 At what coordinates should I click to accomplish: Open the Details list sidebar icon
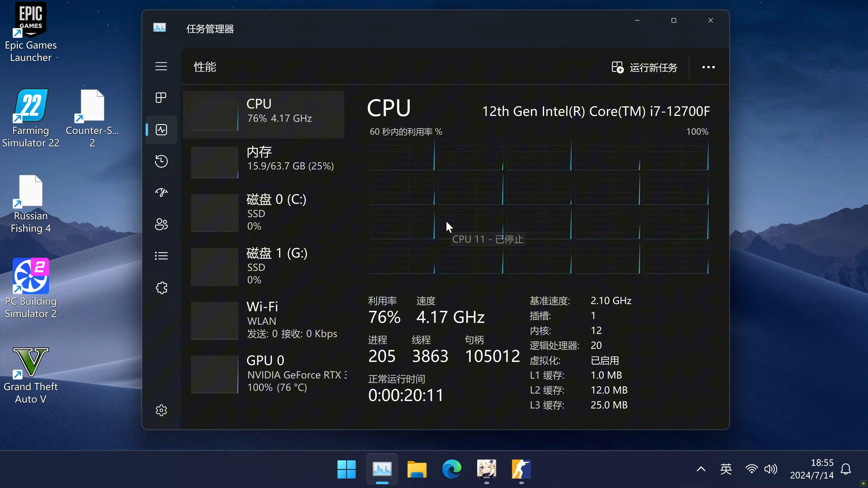[x=161, y=256]
